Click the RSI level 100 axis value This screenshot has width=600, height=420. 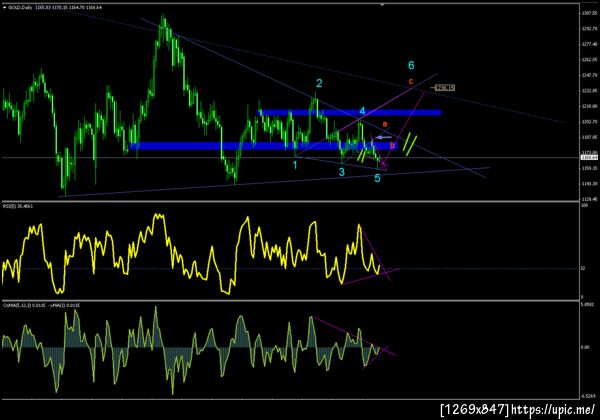click(x=584, y=205)
